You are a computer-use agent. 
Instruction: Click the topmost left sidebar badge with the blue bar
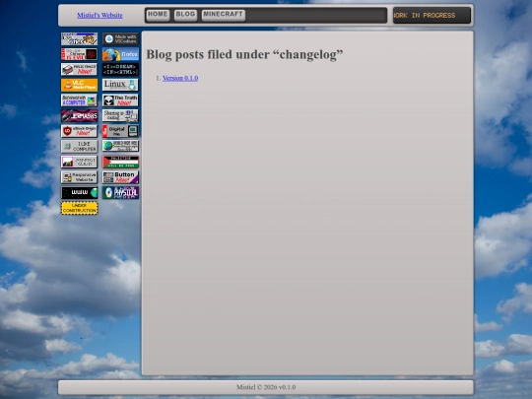pyautogui.click(x=80, y=39)
